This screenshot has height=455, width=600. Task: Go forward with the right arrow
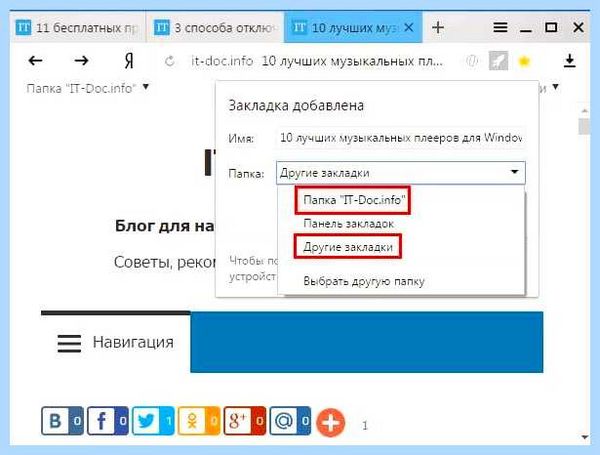pyautogui.click(x=81, y=60)
